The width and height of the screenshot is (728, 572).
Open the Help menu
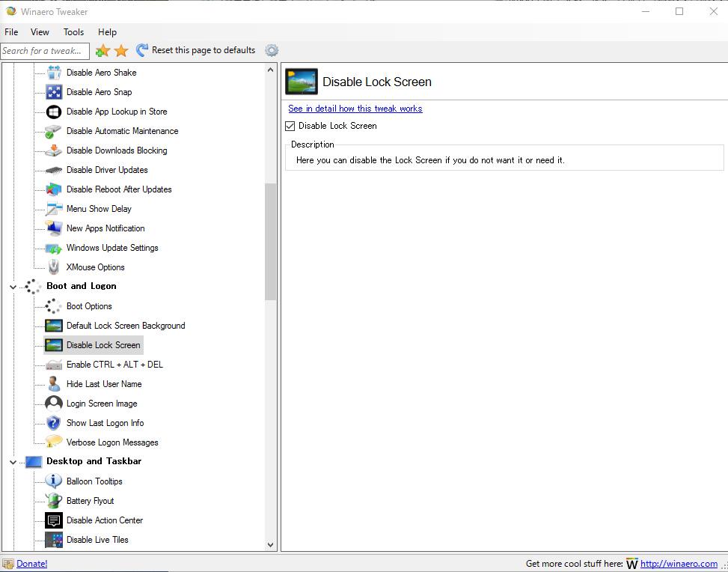coord(107,32)
